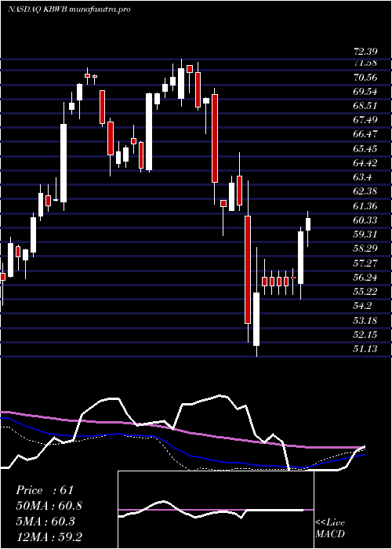Image resolution: width=392 pixels, height=549 pixels.
Task: Select the 63.4 price axis label
Action: (x=362, y=177)
